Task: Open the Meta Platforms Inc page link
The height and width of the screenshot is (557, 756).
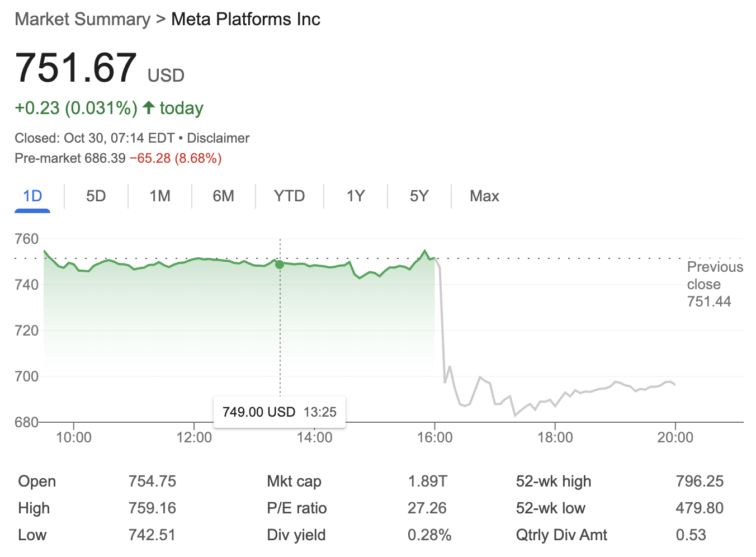Action: tap(245, 19)
